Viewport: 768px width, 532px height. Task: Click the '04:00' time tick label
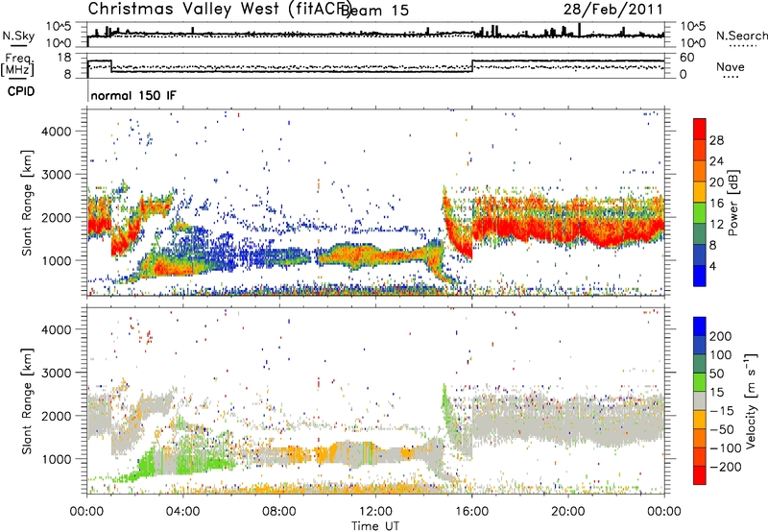click(182, 512)
